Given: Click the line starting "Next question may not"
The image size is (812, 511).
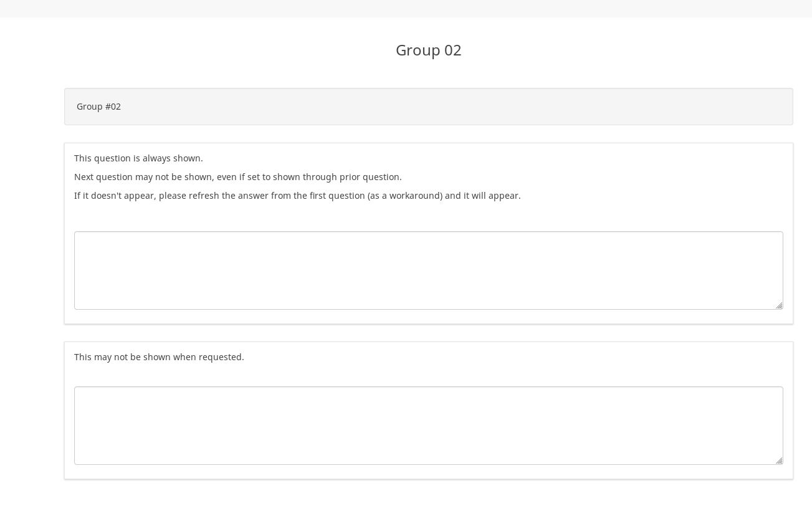Looking at the screenshot, I should tap(237, 177).
